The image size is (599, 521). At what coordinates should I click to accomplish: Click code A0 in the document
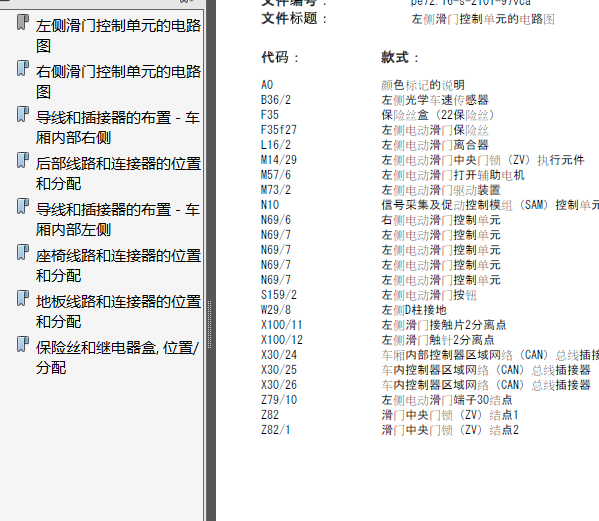tap(267, 85)
